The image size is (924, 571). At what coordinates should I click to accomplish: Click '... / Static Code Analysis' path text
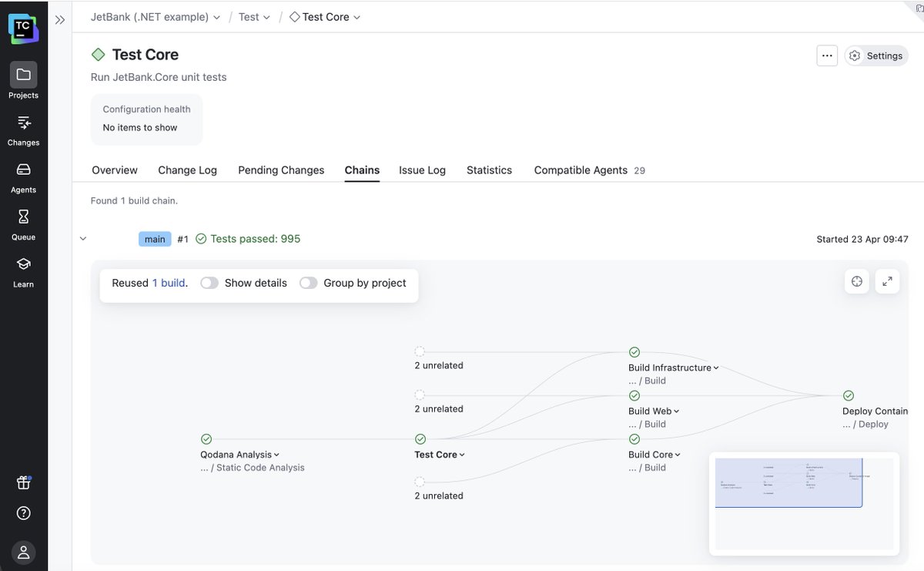(x=253, y=468)
